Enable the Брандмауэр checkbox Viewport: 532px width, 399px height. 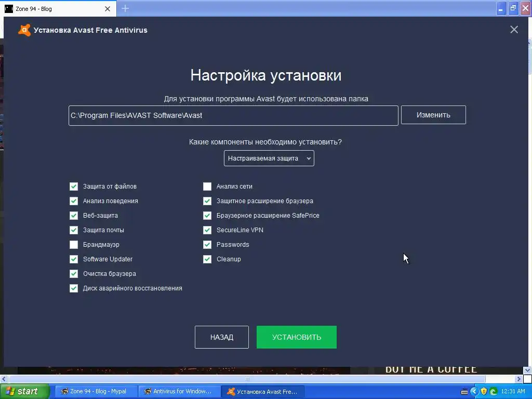pyautogui.click(x=74, y=245)
